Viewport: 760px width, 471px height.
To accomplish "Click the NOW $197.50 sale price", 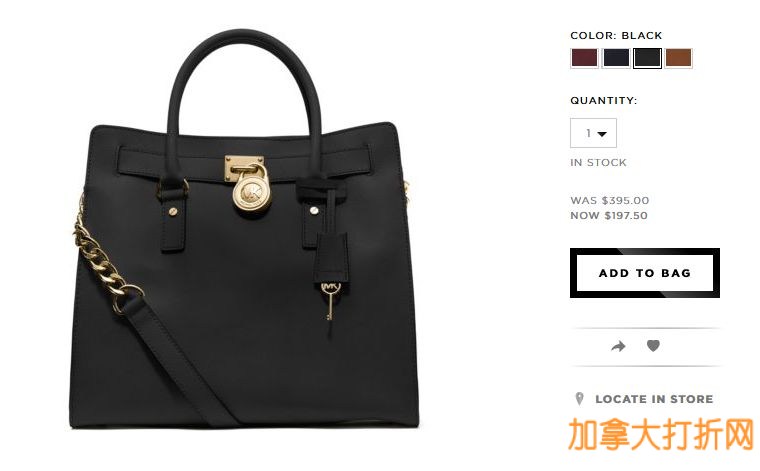I will 609,216.
